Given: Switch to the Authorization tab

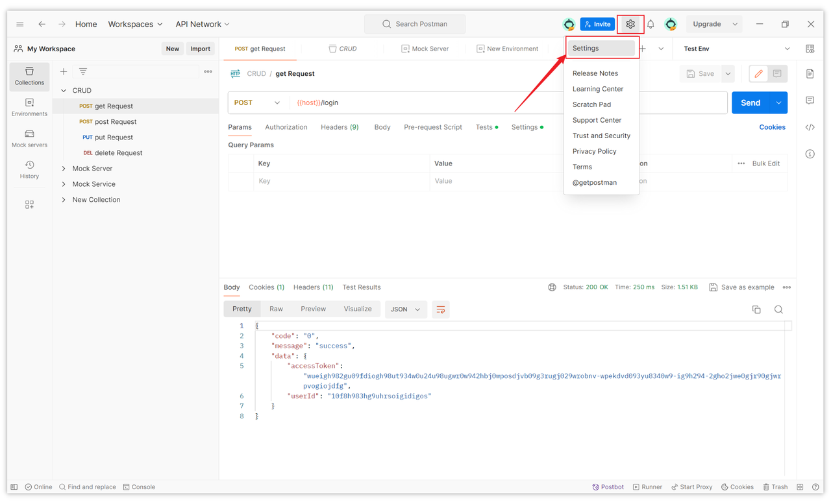Looking at the screenshot, I should [x=286, y=127].
